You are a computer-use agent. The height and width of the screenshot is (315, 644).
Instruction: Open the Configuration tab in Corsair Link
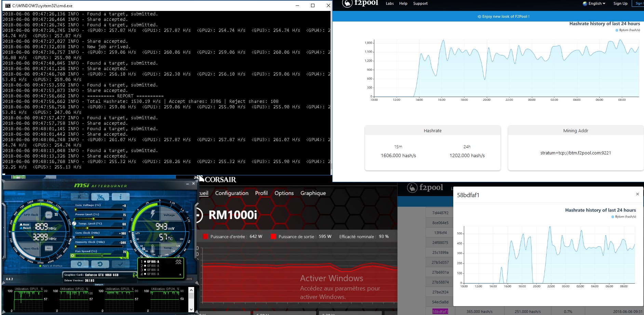point(232,193)
